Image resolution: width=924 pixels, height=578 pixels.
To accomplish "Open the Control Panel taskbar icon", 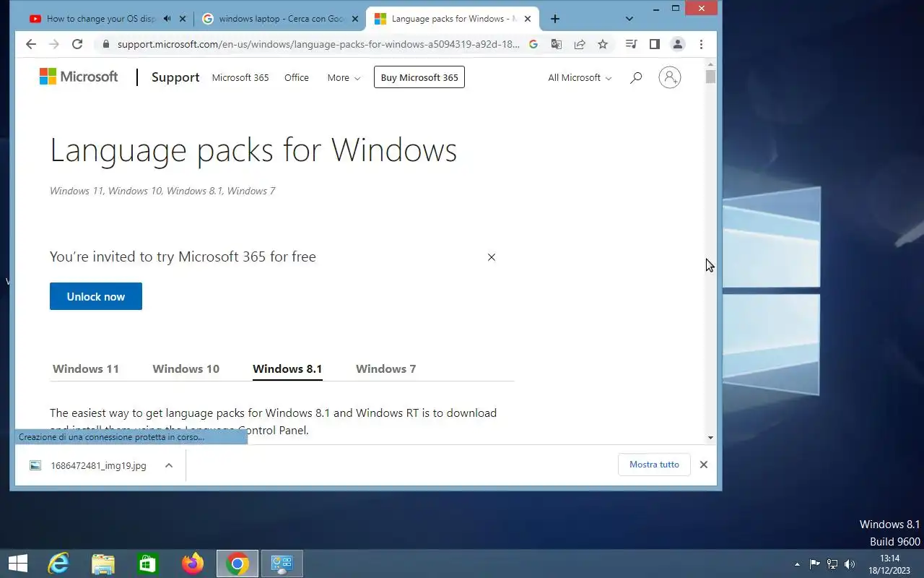I will click(x=282, y=564).
